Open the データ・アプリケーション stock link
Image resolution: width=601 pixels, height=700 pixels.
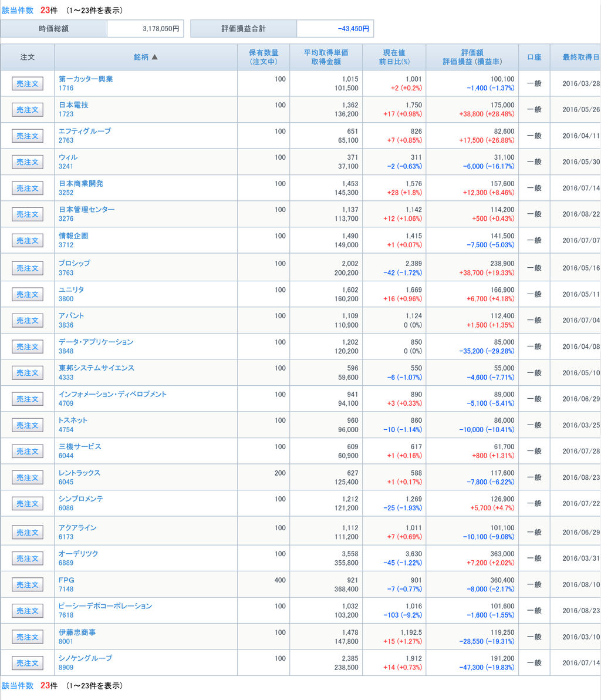[x=96, y=342]
